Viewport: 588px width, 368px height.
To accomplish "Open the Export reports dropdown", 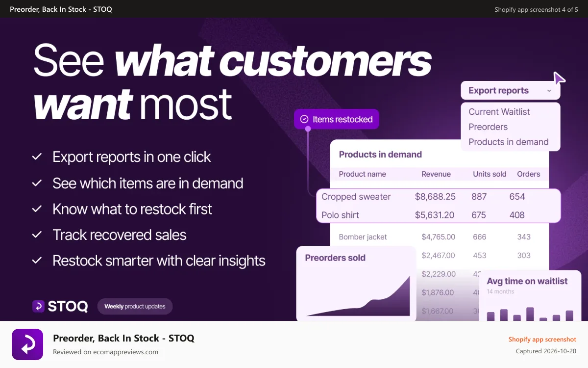I will coord(510,90).
